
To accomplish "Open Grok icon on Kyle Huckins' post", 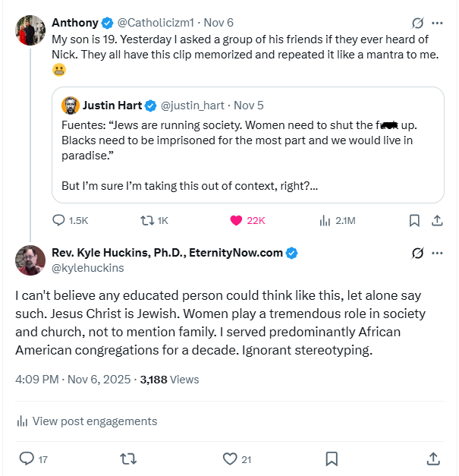I will 417,253.
